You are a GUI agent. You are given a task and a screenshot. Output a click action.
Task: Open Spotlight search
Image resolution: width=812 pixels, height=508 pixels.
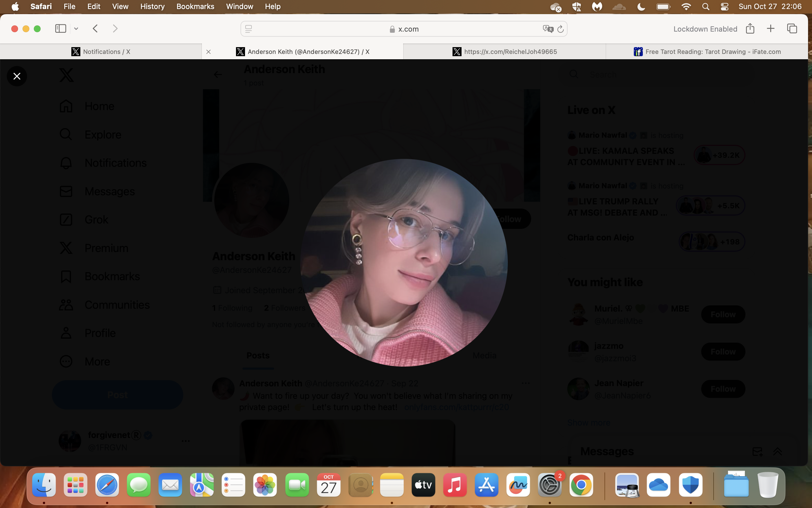pyautogui.click(x=706, y=7)
